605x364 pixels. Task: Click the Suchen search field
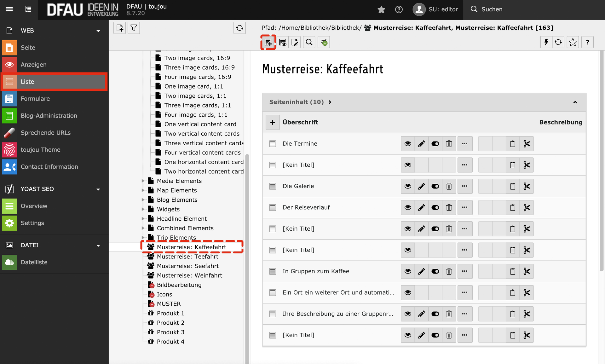pyautogui.click(x=492, y=9)
